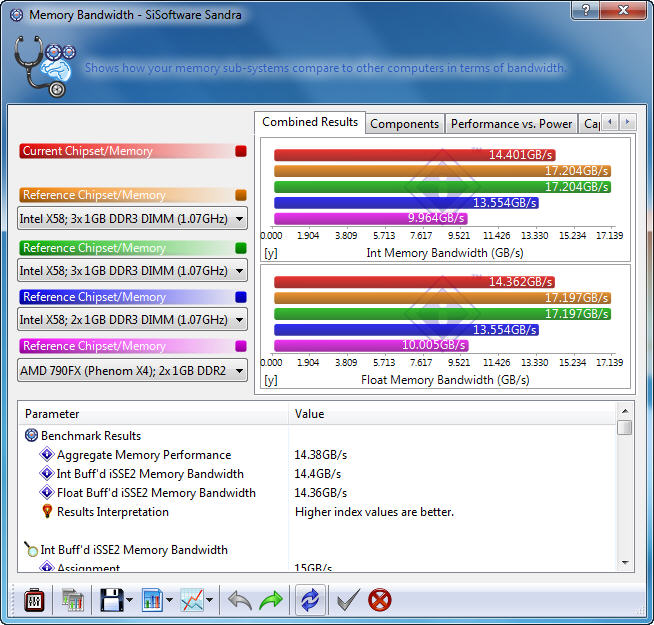Click the Aggregate Memory Performance diamond icon
Image resolution: width=654 pixels, height=625 pixels.
47,454
